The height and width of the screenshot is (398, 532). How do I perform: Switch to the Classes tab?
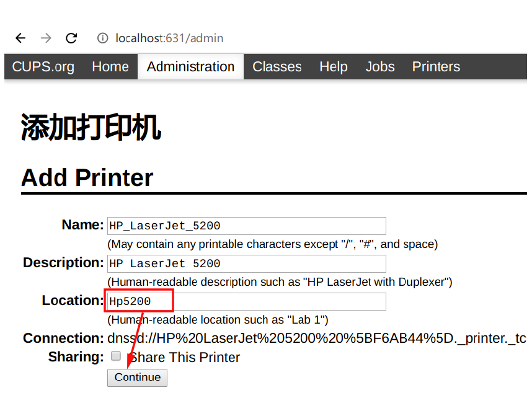click(277, 67)
